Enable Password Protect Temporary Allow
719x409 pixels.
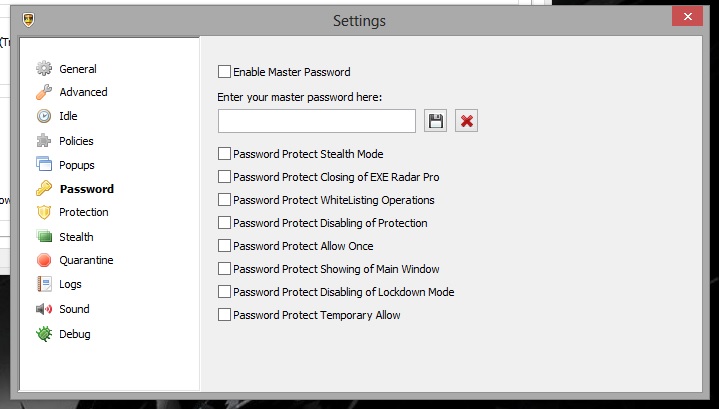pyautogui.click(x=224, y=315)
